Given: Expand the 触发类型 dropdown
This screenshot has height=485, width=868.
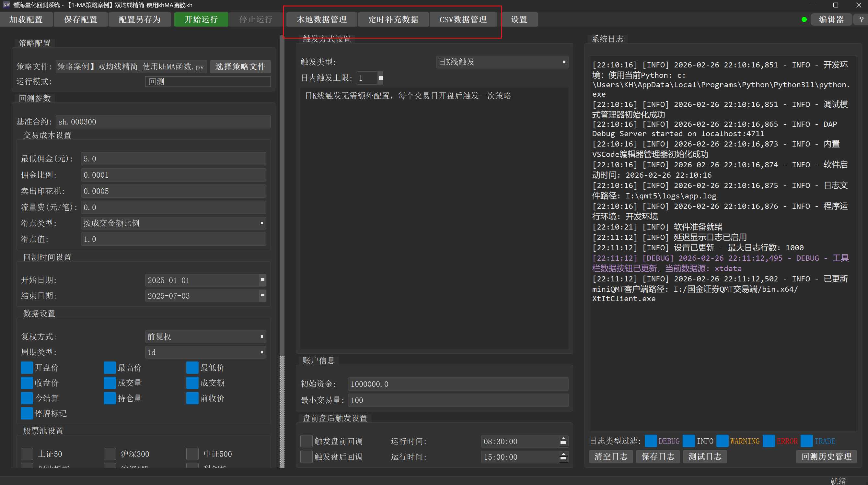Looking at the screenshot, I should pyautogui.click(x=502, y=62).
